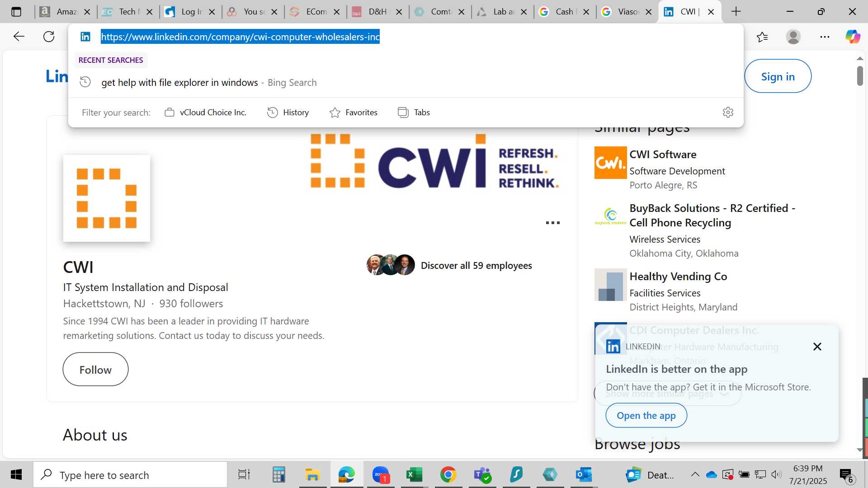This screenshot has height=488, width=868.
Task: Open Microsoft Teams from the taskbar
Action: (x=482, y=474)
